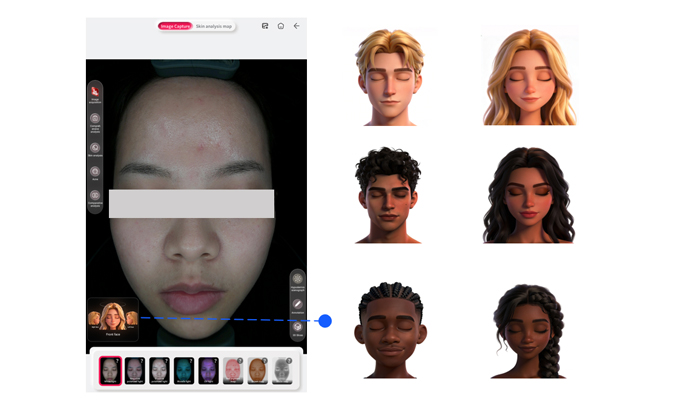
Task: Open the Comparative analysis sidebar icon
Action: point(95,195)
